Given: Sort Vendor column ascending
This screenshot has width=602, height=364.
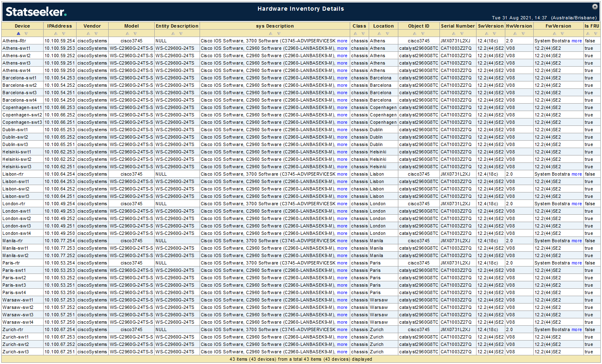Looking at the screenshot, I should [x=88, y=34].
